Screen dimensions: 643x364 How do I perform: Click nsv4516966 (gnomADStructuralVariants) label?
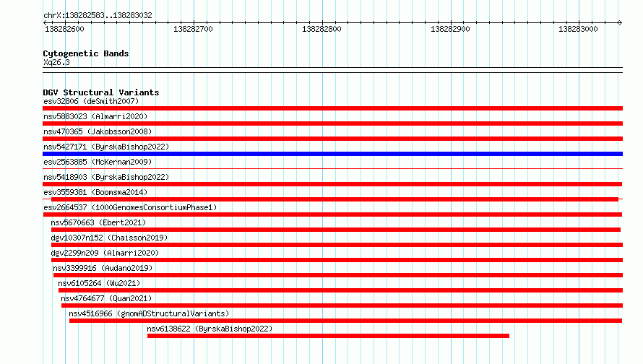pyautogui.click(x=149, y=313)
